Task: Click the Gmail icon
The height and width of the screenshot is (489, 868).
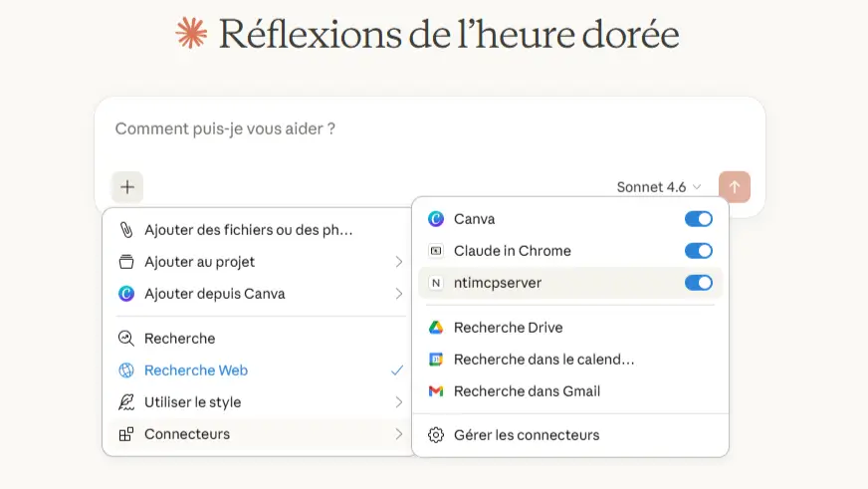Action: pos(435,391)
